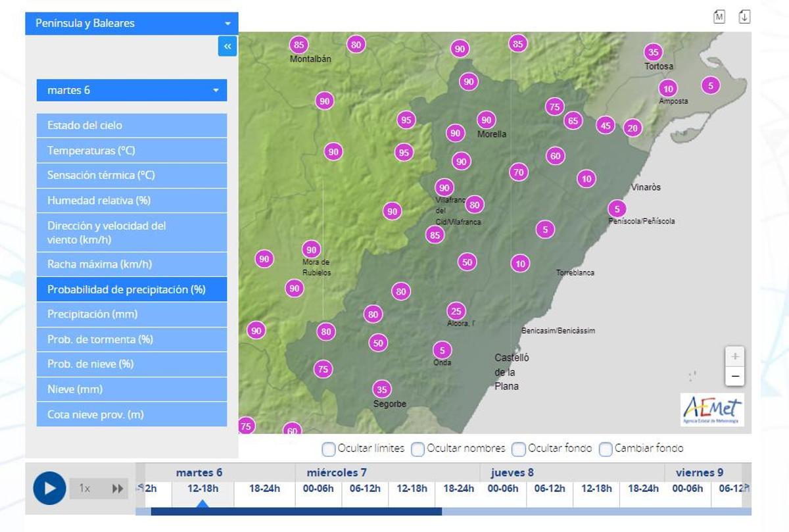Check the Ocultar nombres box
Image resolution: width=789 pixels, height=532 pixels.
416,448
